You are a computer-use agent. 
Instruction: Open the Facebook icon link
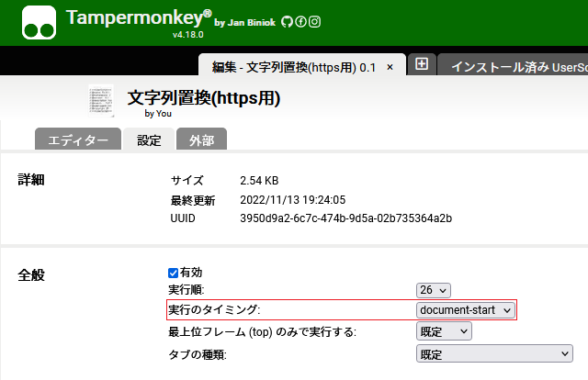(300, 22)
